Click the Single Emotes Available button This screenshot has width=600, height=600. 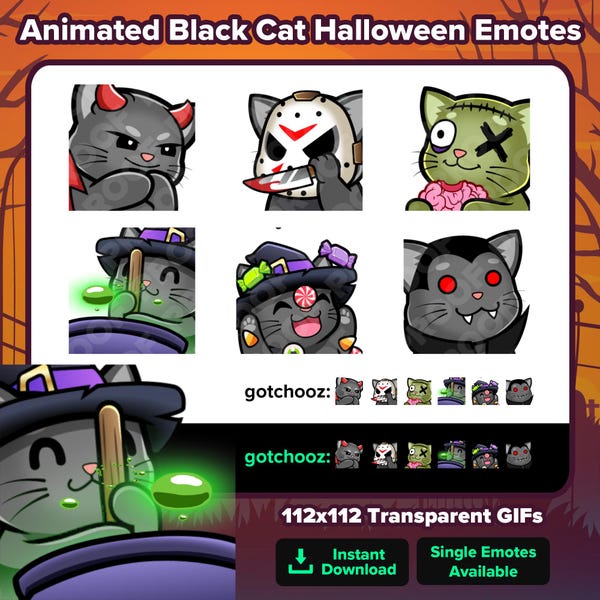(483, 561)
